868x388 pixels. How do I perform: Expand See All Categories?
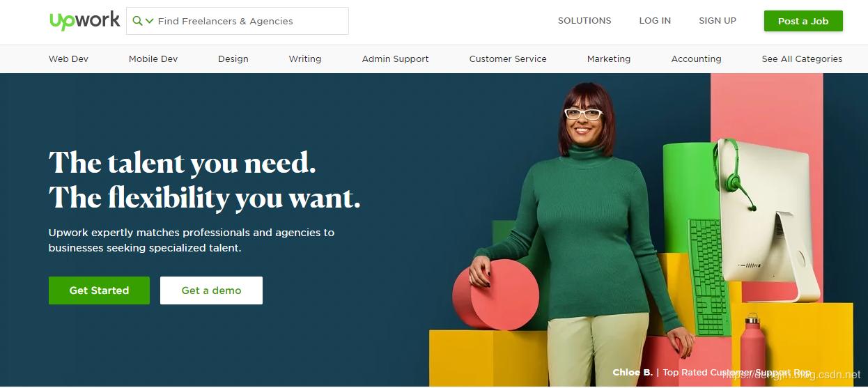pos(802,59)
